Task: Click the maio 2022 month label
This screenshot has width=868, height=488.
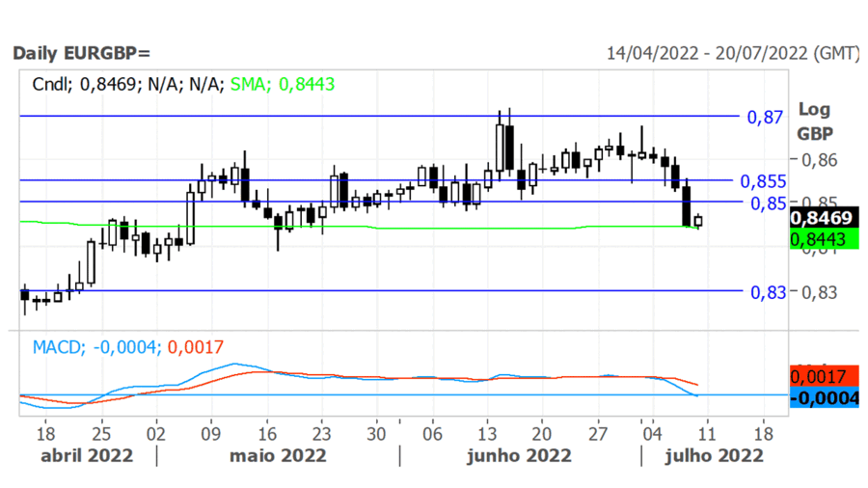Action: (x=278, y=454)
